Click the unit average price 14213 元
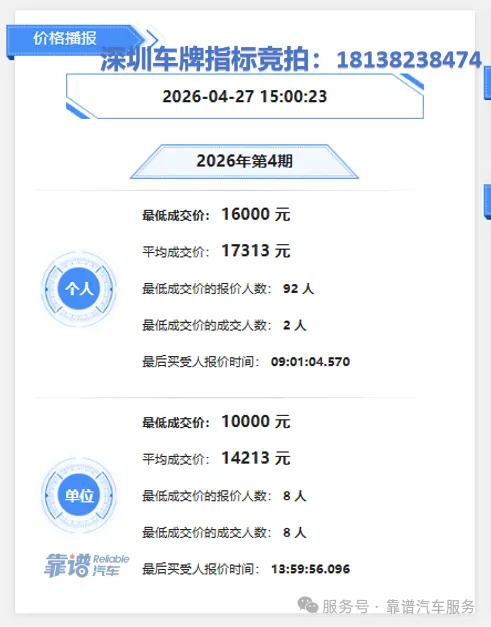Image resolution: width=491 pixels, height=627 pixels. tap(256, 458)
